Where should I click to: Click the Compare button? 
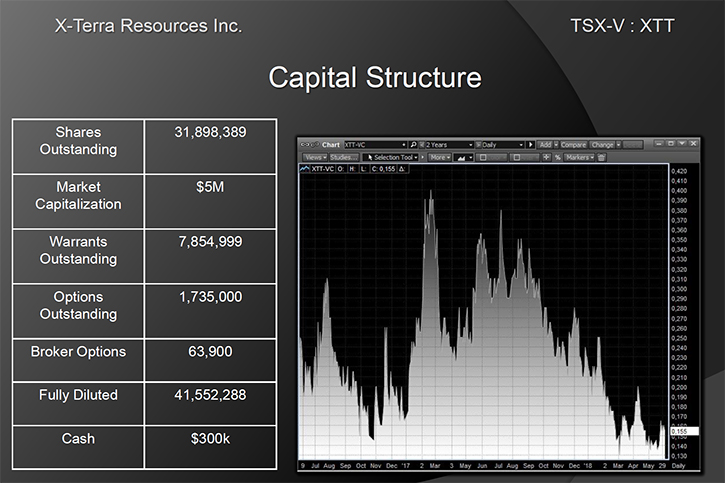click(573, 145)
